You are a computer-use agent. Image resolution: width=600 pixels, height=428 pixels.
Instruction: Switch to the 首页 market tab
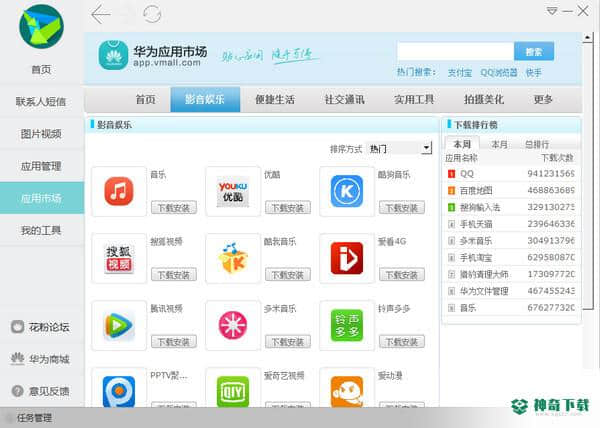pyautogui.click(x=145, y=99)
